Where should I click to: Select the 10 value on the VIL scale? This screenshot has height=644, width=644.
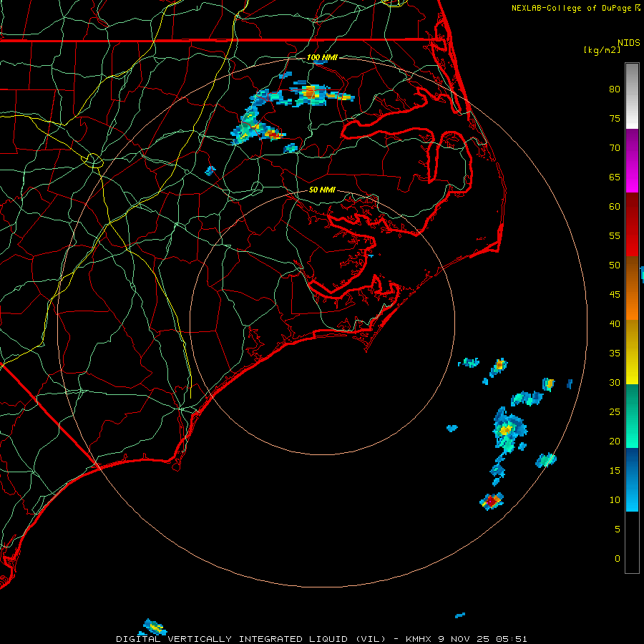pos(615,500)
